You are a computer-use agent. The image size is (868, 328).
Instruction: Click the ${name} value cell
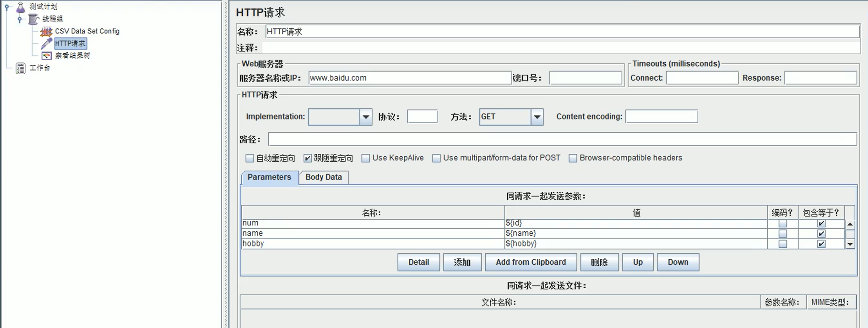click(x=636, y=234)
